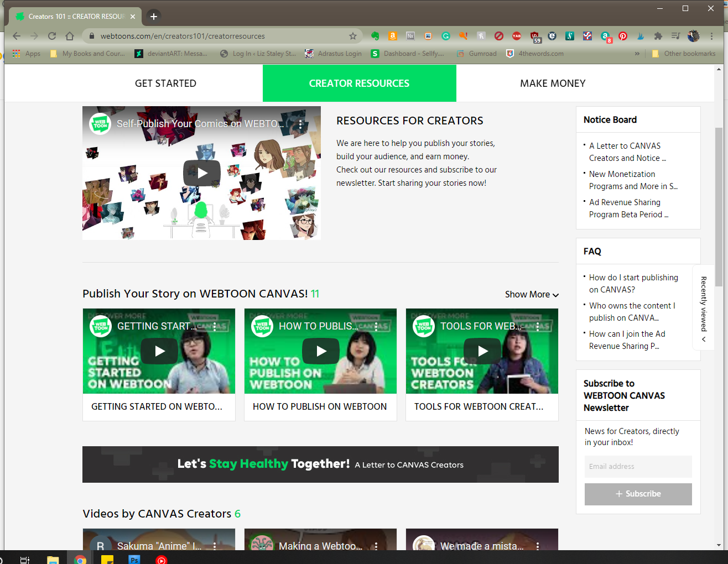The image size is (728, 564).
Task: Play the Self-Publish Your Comics video
Action: coord(202,173)
